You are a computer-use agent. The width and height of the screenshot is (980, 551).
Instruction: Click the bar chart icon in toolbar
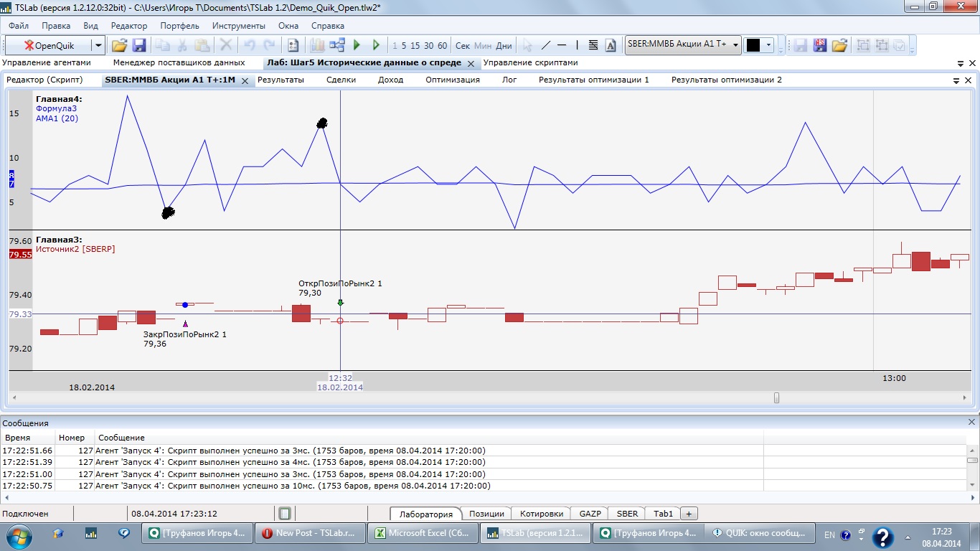pyautogui.click(x=317, y=45)
